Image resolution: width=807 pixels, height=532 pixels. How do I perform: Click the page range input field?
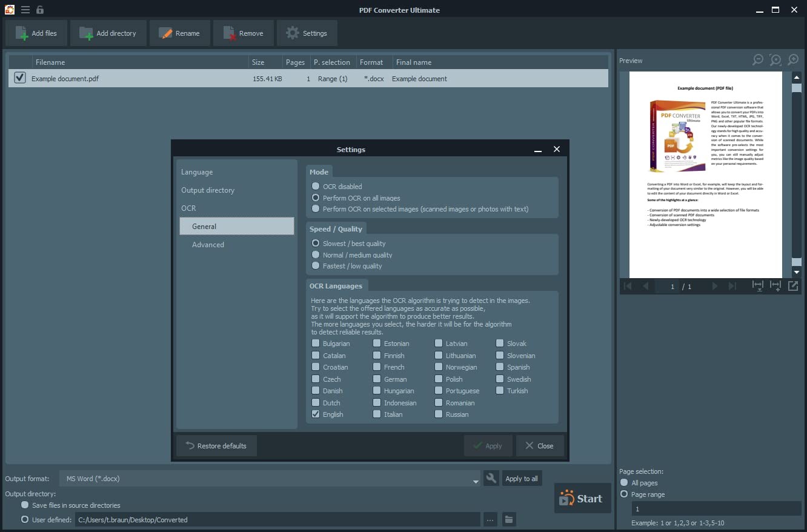tap(716, 510)
